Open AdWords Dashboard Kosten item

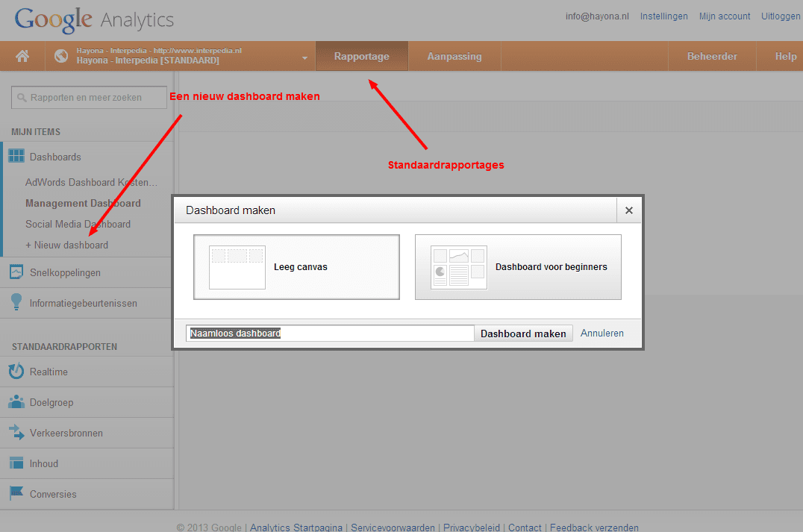pos(91,182)
